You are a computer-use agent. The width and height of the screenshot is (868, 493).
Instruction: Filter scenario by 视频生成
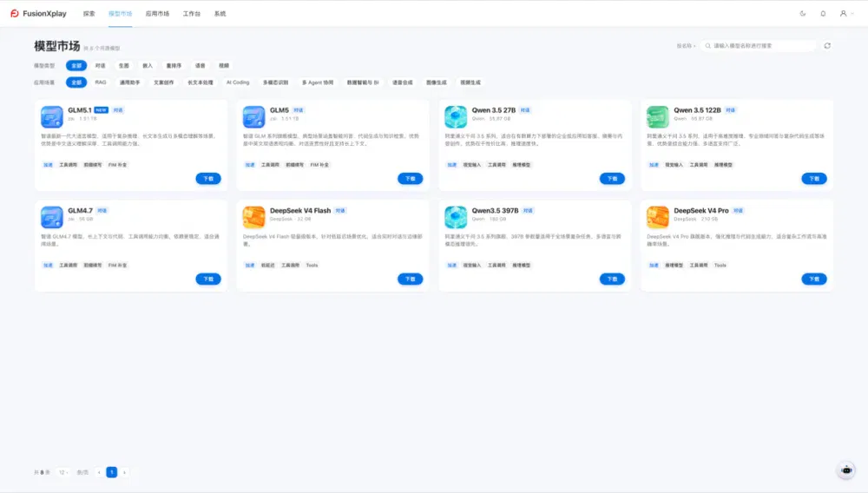pos(470,82)
